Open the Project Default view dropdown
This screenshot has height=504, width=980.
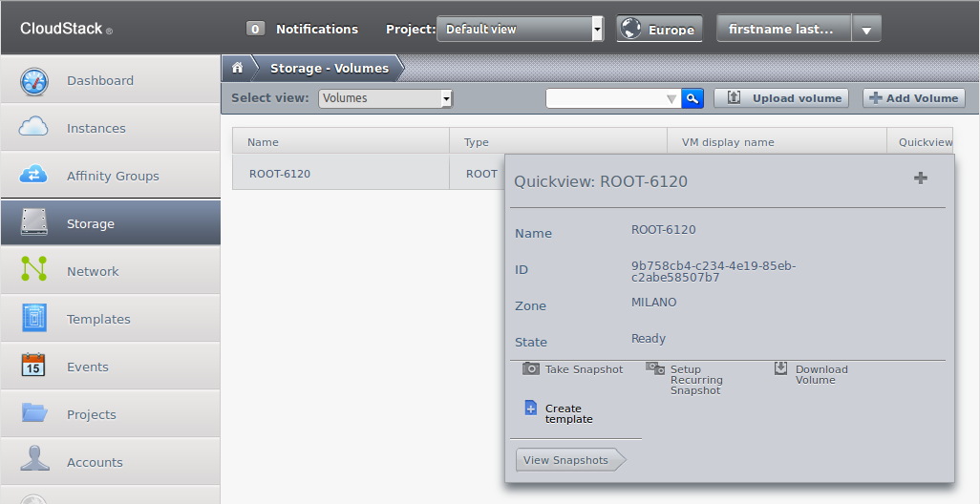pos(520,29)
